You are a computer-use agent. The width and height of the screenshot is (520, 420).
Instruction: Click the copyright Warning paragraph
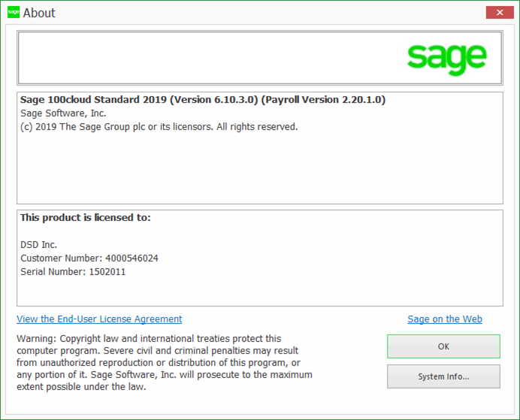point(165,363)
